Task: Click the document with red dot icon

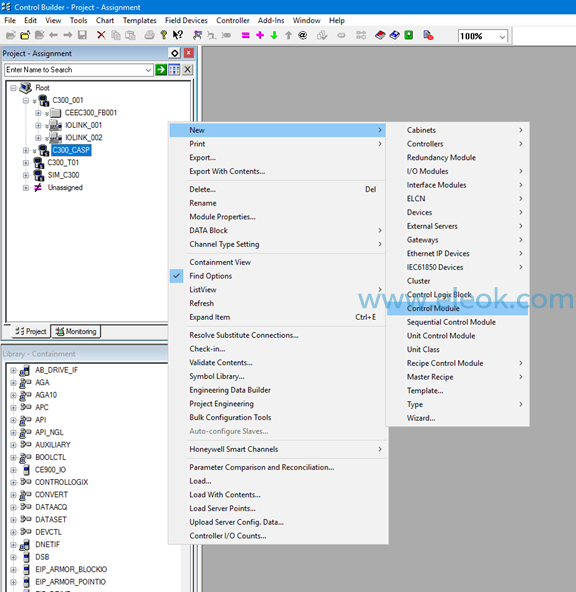Action: point(428,35)
